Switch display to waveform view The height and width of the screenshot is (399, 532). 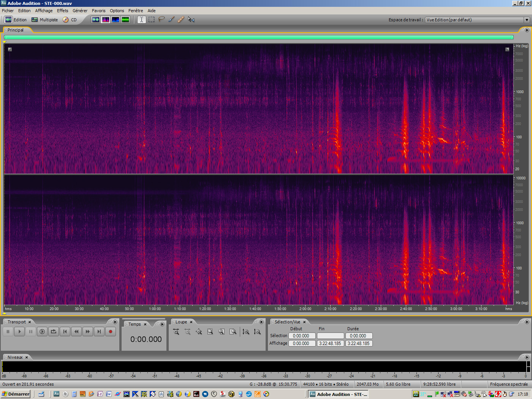96,19
